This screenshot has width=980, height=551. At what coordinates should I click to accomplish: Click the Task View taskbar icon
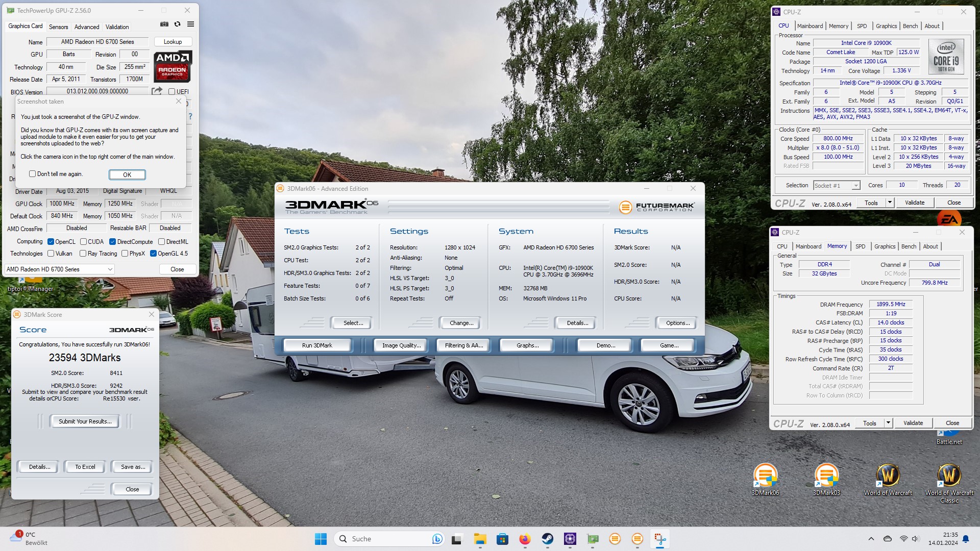(x=457, y=539)
